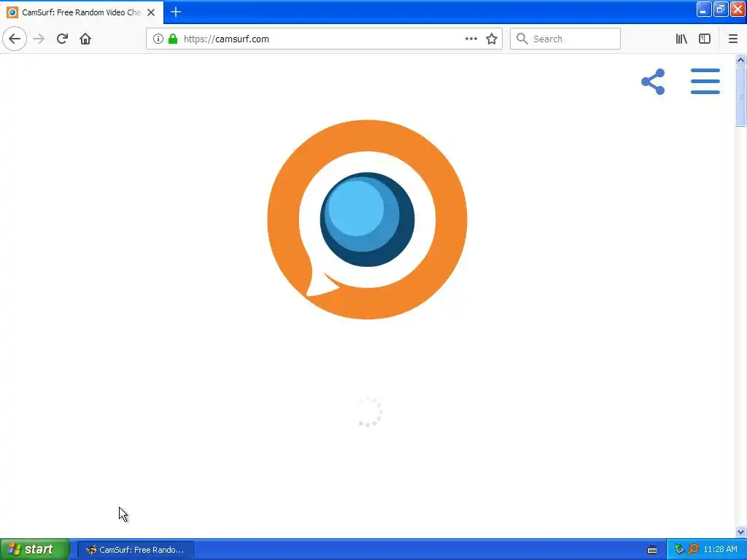Open the Firefox home page
This screenshot has height=560, width=747.
[85, 39]
